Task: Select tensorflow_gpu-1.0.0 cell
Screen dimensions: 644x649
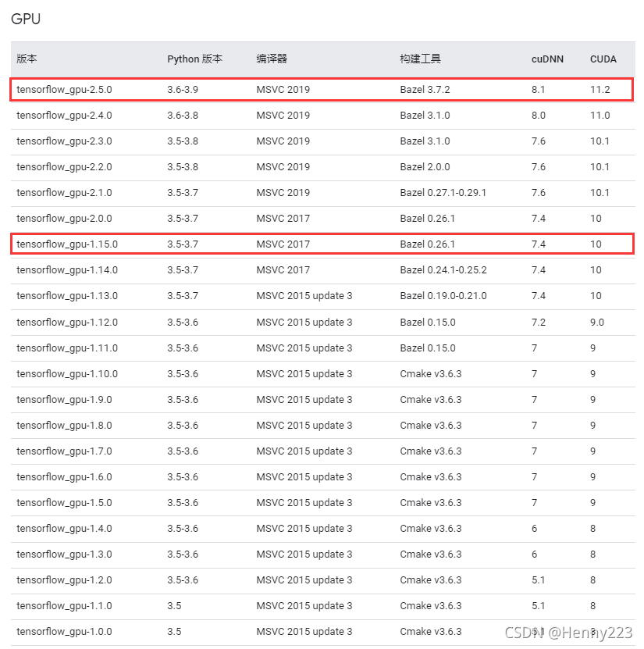Action: 64,632
